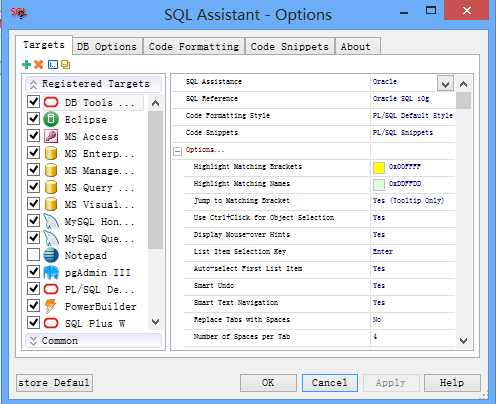496x404 pixels.
Task: Enable the Notepad checkbox
Action: (x=33, y=255)
